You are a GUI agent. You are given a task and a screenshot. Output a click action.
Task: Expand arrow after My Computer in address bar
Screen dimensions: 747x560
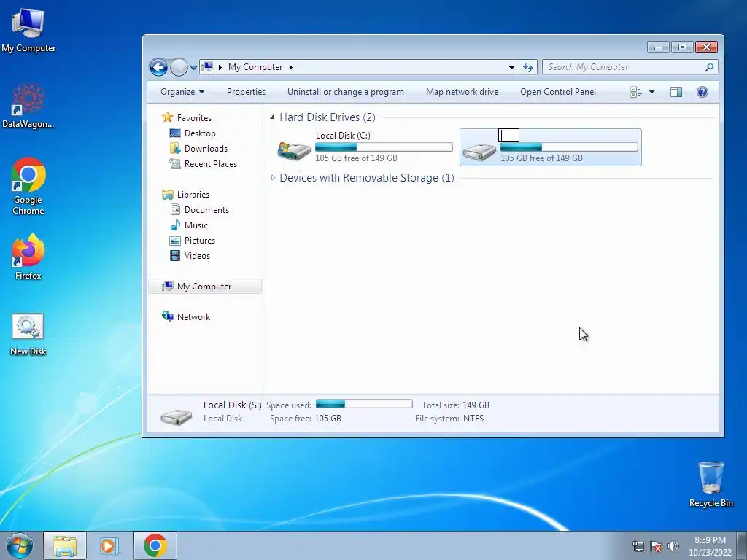(290, 67)
